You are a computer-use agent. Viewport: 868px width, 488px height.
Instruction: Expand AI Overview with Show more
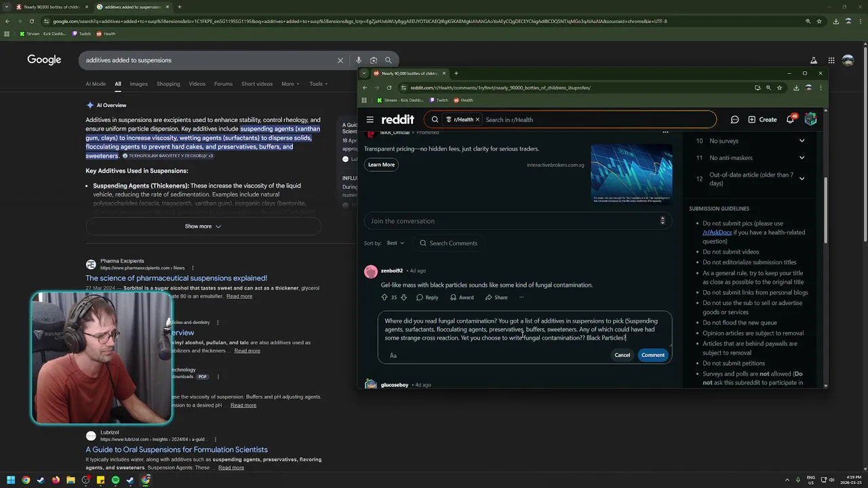(203, 226)
